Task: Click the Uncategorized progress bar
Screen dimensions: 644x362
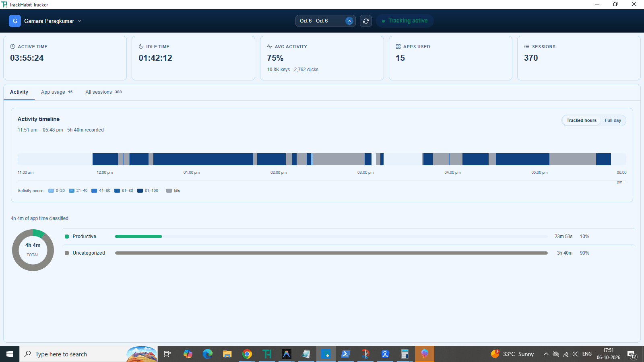Action: pos(331,253)
